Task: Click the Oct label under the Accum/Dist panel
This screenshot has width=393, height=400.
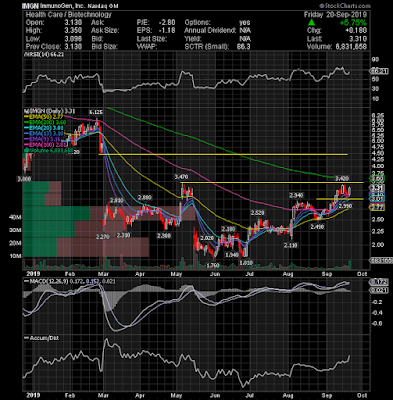Action: [362, 395]
